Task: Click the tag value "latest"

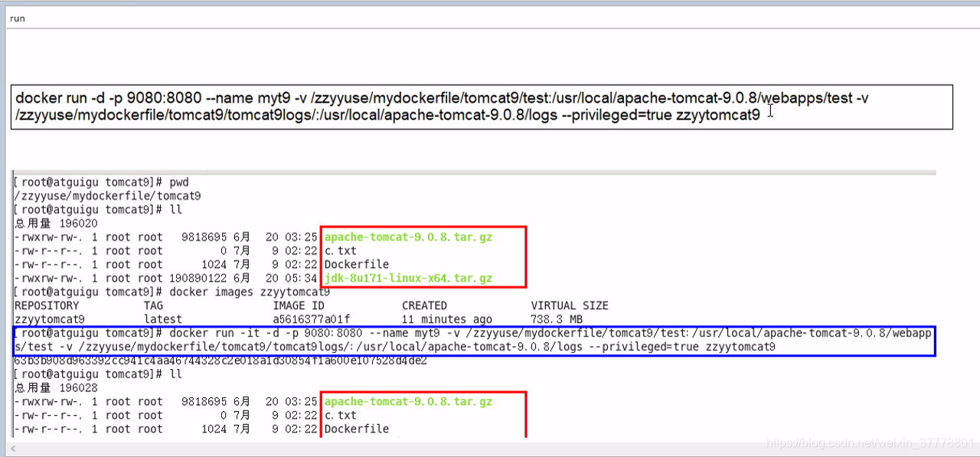Action: [x=163, y=319]
